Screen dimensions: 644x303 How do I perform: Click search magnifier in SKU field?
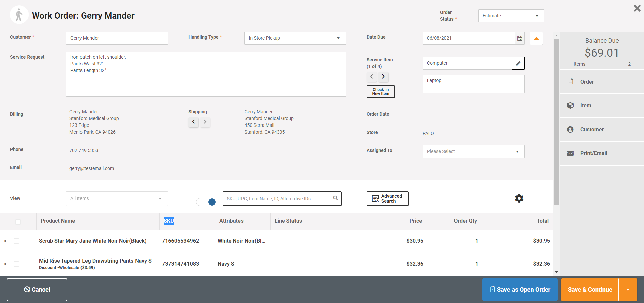tap(335, 198)
